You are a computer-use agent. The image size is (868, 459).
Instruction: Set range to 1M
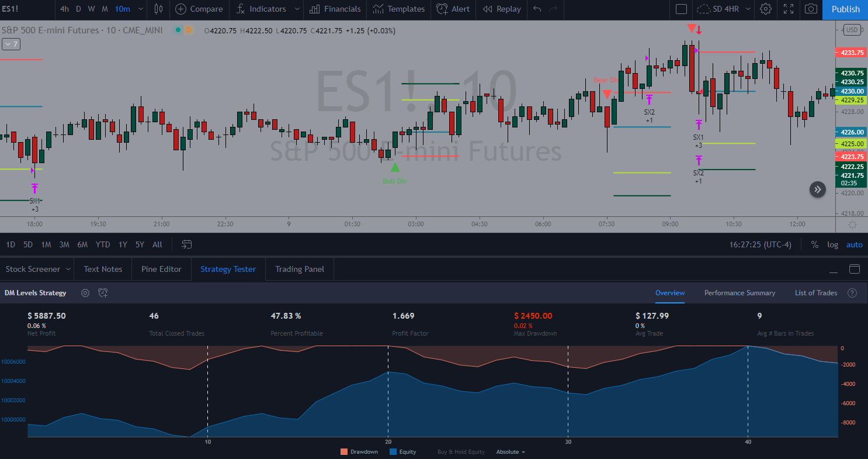pyautogui.click(x=46, y=244)
